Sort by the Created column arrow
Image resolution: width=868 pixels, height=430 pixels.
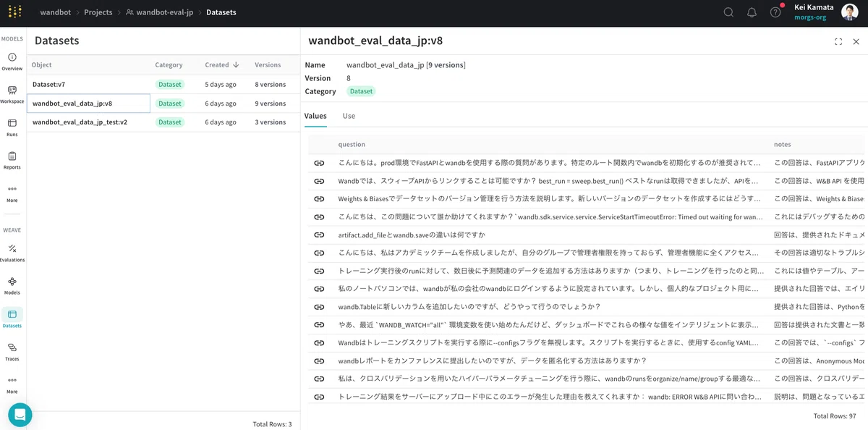tap(236, 65)
